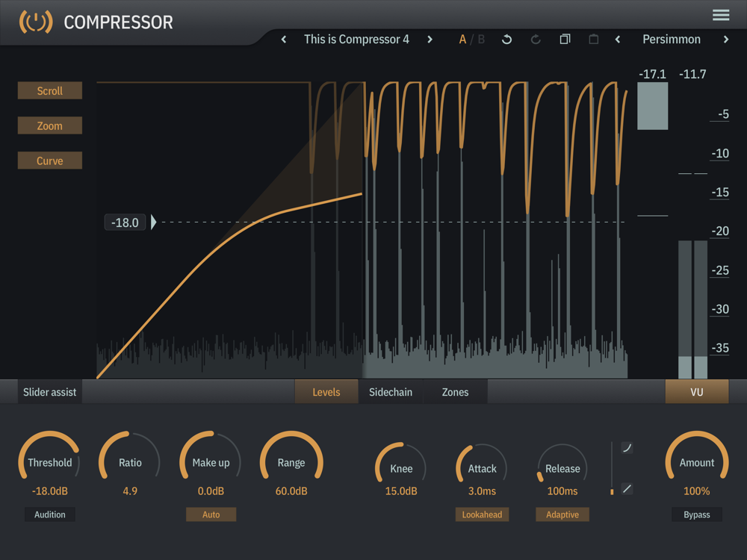Image resolution: width=747 pixels, height=560 pixels.
Task: Click the paste settings icon
Action: [594, 40]
